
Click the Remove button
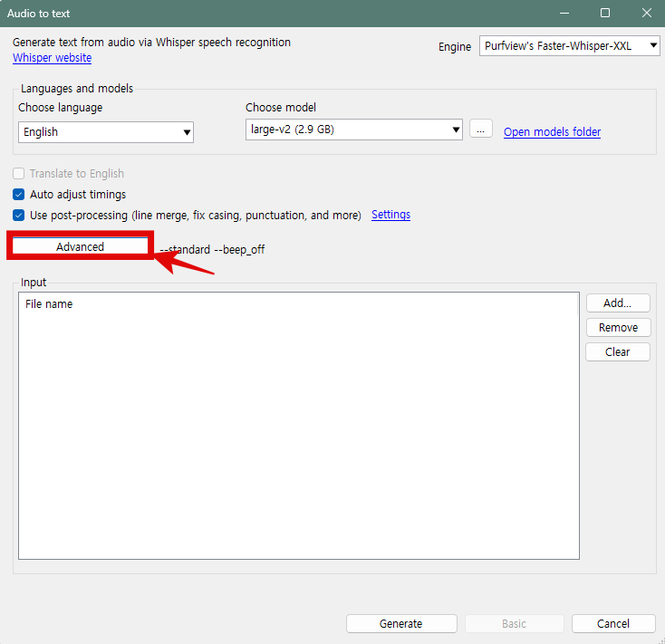[618, 328]
